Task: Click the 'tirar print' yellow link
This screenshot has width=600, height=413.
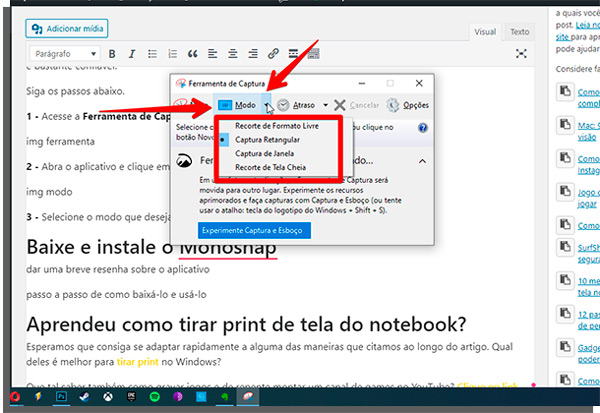Action: click(137, 362)
